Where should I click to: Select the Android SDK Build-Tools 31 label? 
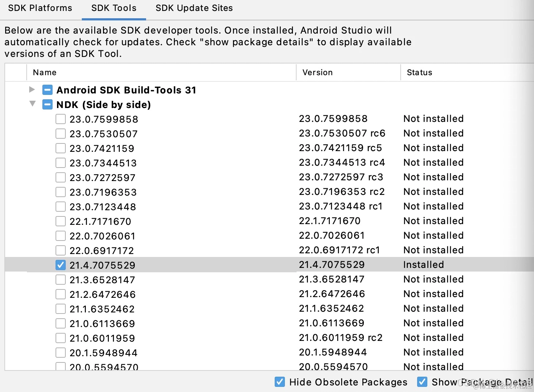click(x=126, y=90)
